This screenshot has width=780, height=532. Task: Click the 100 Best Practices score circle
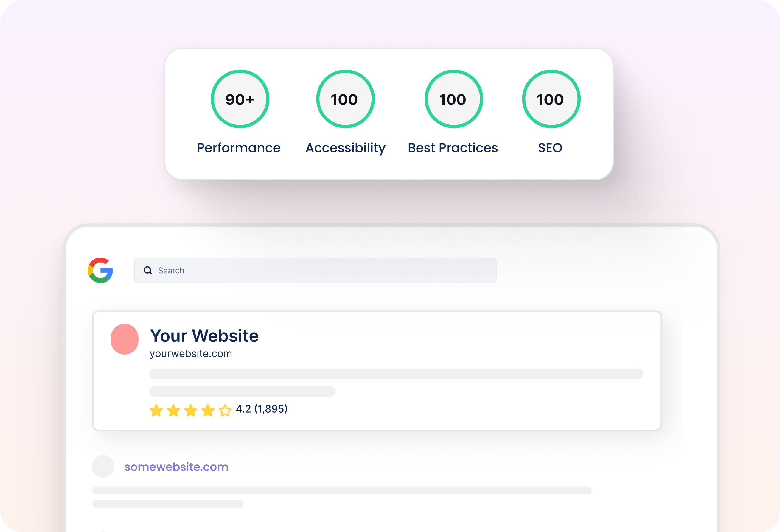click(454, 99)
